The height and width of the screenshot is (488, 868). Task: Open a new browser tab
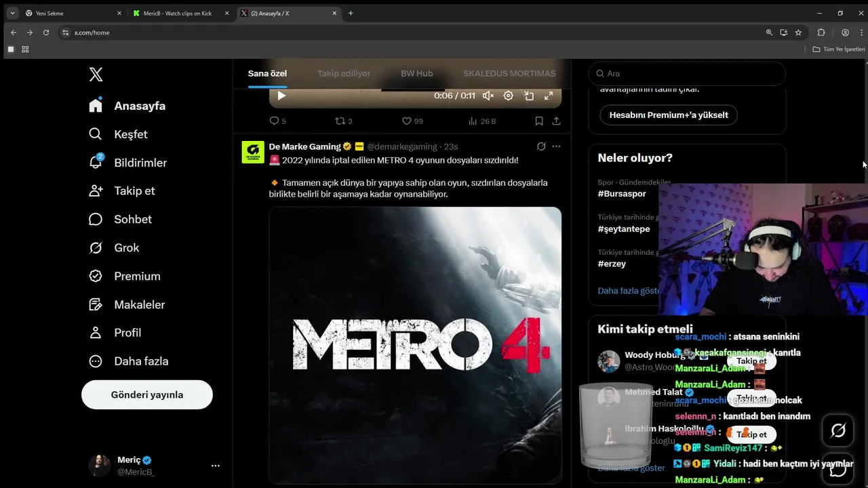point(351,13)
